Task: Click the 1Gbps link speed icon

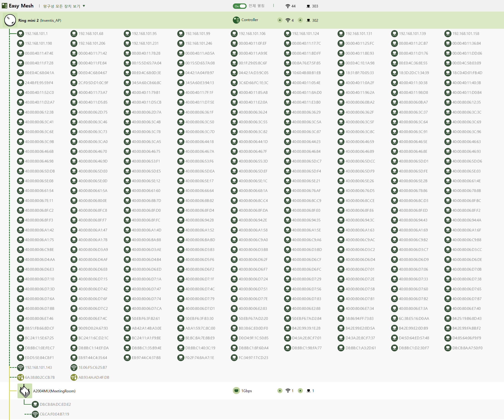Action: [236, 391]
